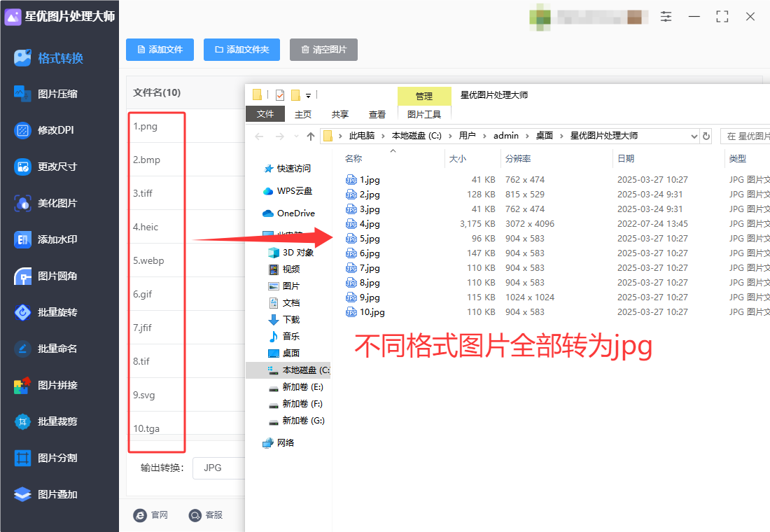This screenshot has width=770, height=532.
Task: Open the 3D 对象 folder
Action: tap(291, 253)
